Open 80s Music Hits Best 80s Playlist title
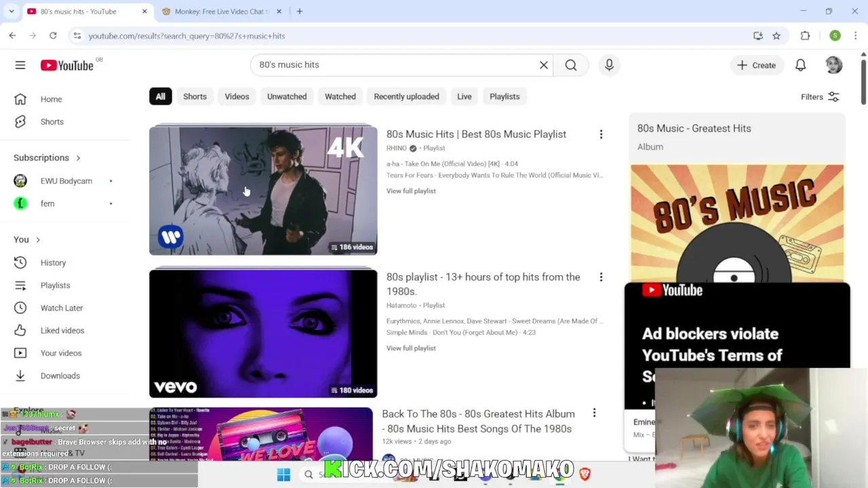The image size is (868, 488). (x=476, y=134)
